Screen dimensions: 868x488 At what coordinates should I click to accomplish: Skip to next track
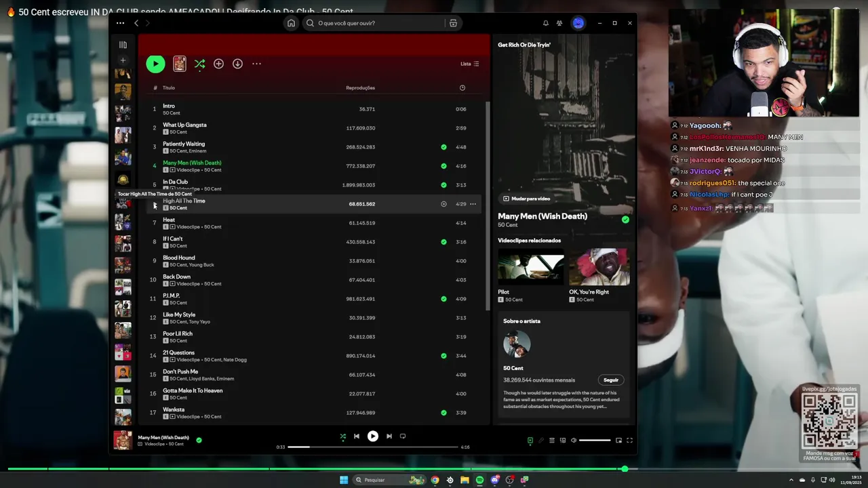pyautogui.click(x=389, y=436)
